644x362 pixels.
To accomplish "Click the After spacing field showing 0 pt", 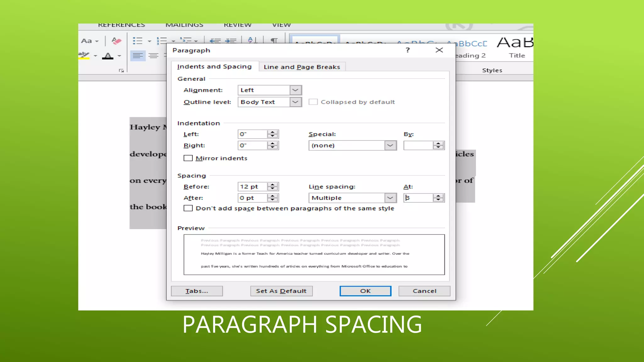I will pos(253,198).
